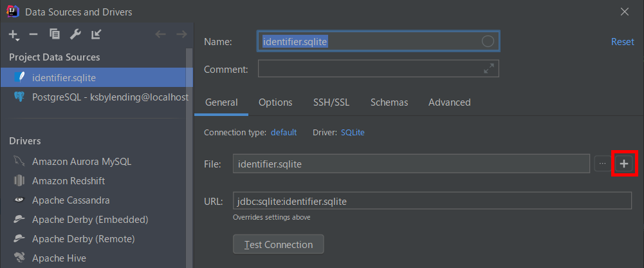Navigate forward with right arrow
Screen dimensions: 644x268
[x=181, y=35]
